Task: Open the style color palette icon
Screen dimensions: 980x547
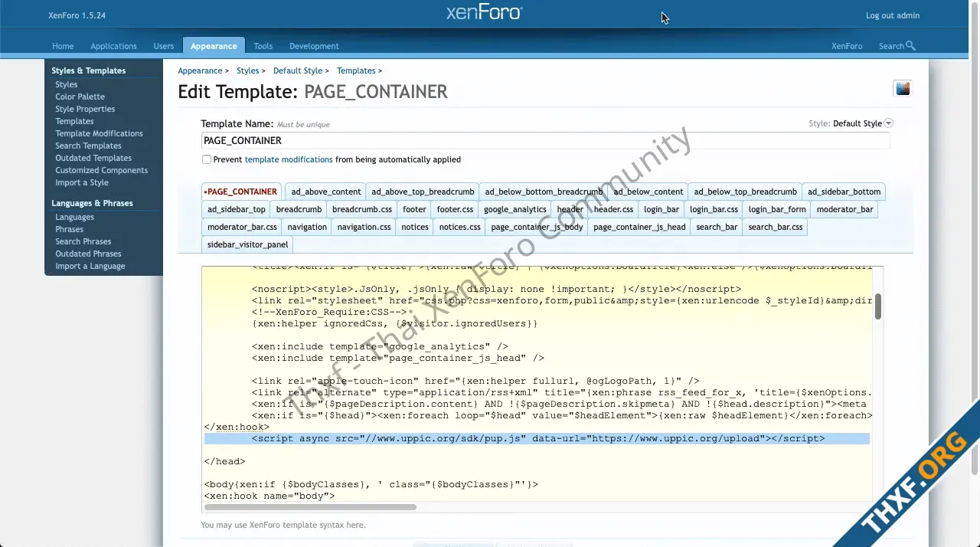Action: [903, 89]
